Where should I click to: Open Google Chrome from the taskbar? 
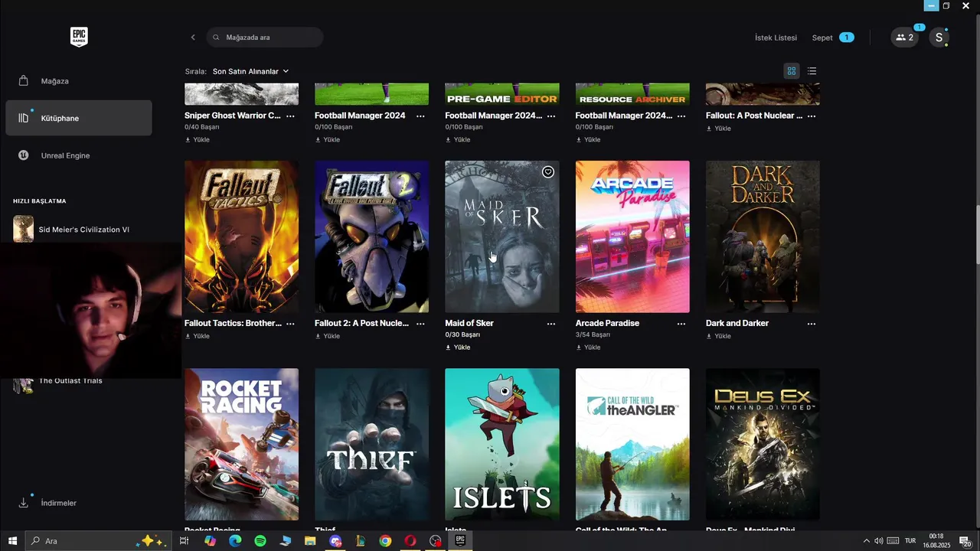[385, 541]
